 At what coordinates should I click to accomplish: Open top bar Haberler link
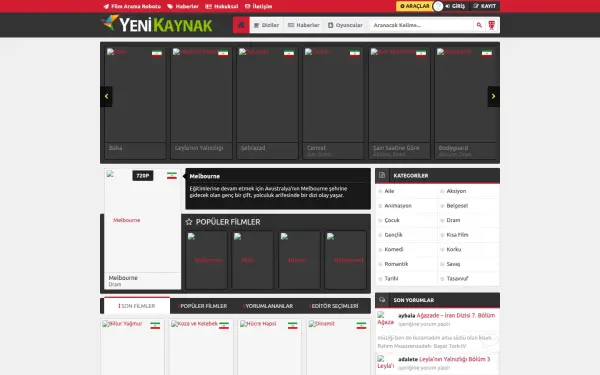(x=183, y=7)
